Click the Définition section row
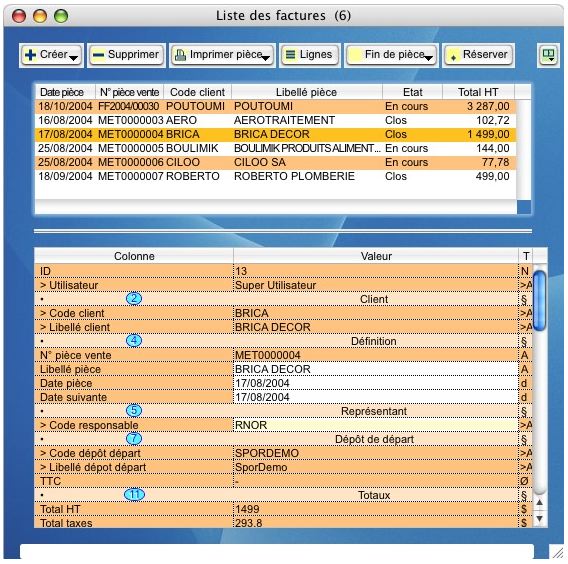Viewport: 568px width, 564px height. pyautogui.click(x=283, y=341)
